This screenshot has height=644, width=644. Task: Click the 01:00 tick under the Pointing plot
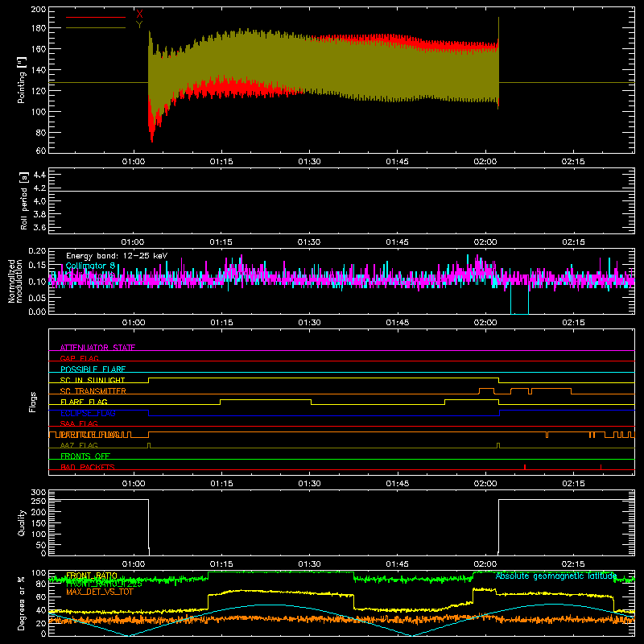click(134, 162)
